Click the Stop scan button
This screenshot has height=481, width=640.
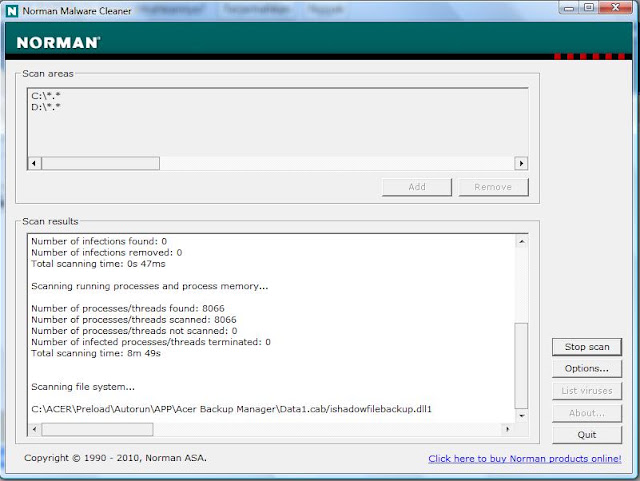[587, 347]
